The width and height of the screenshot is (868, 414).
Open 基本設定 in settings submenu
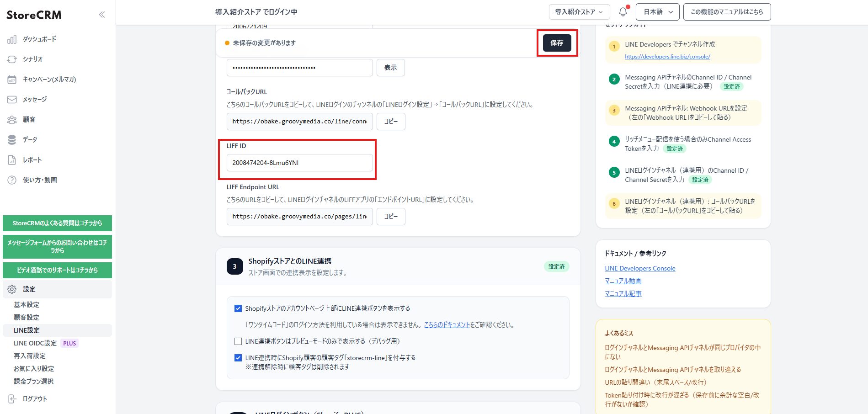click(27, 305)
